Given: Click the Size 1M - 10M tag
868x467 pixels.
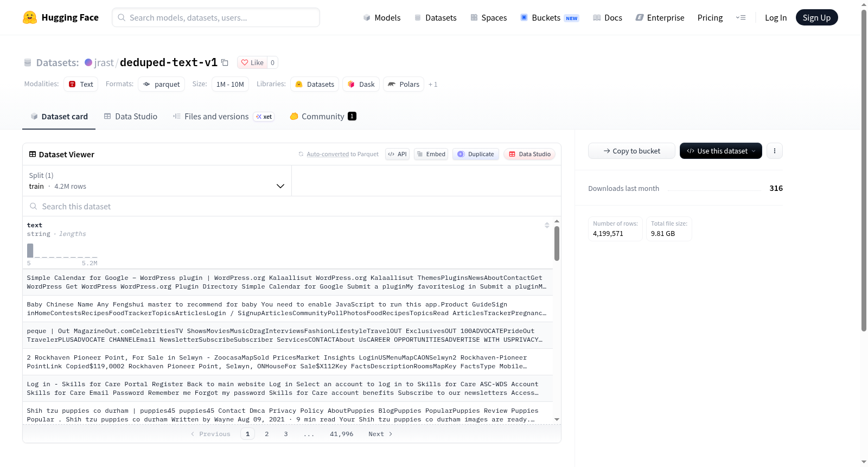Looking at the screenshot, I should 230,84.
